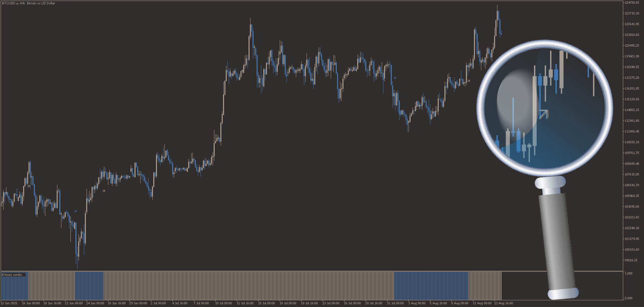The height and width of the screenshot is (307, 644).
Task: Select the blue histogram block spanning 31 Jul–8 Aug
Action: coord(431,286)
